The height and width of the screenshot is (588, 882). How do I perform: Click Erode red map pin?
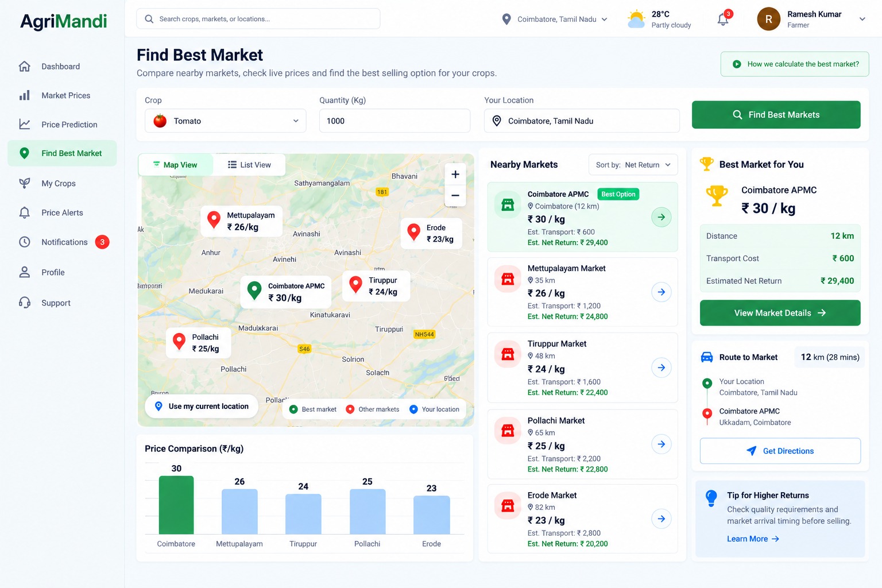click(x=413, y=232)
